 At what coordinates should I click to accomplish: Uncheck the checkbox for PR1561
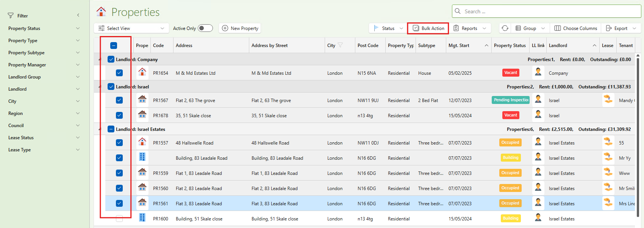[x=119, y=203]
